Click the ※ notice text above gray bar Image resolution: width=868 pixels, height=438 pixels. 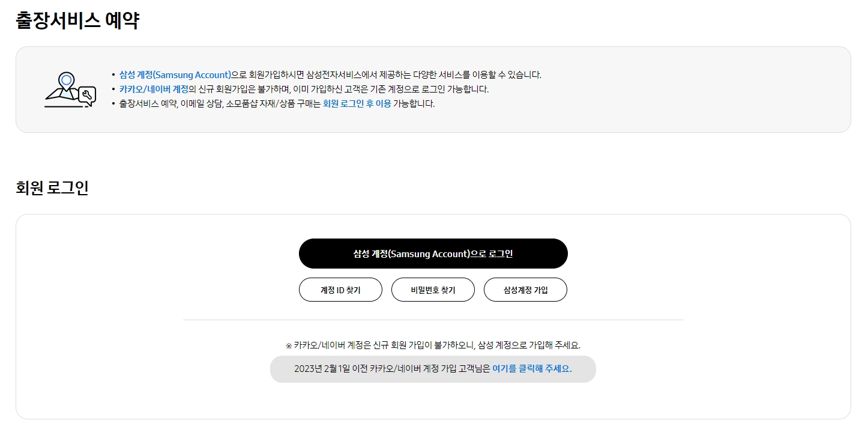(433, 344)
